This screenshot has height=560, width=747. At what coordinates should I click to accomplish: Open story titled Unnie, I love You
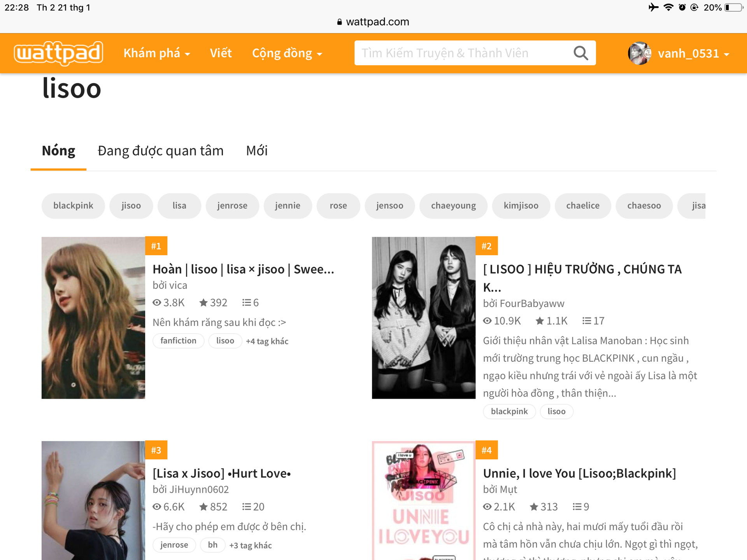click(579, 473)
